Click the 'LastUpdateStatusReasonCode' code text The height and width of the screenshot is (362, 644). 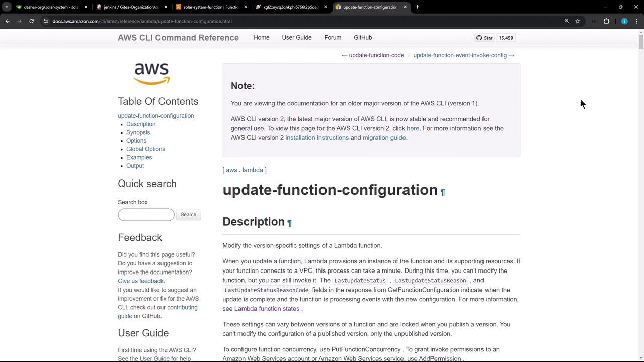[x=267, y=290]
